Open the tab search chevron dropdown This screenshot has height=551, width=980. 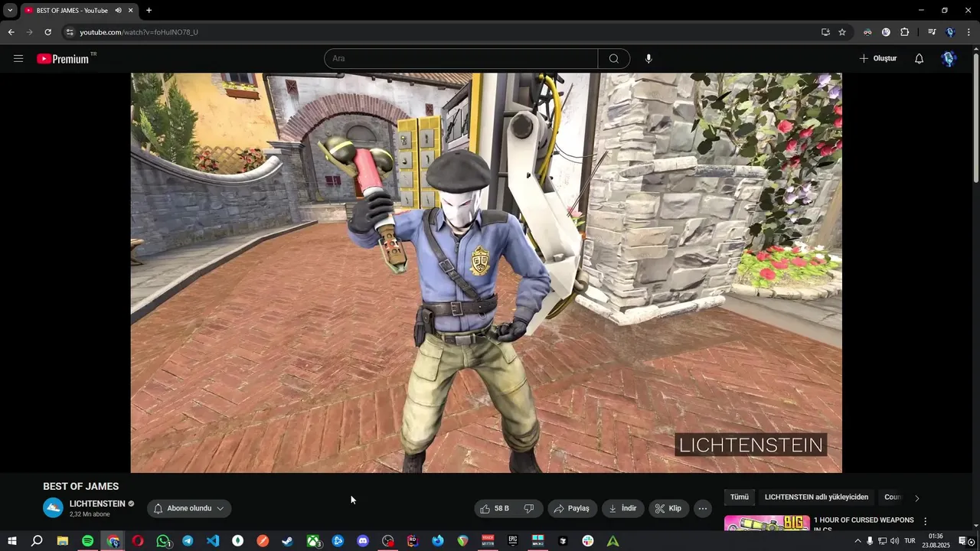coord(10,11)
